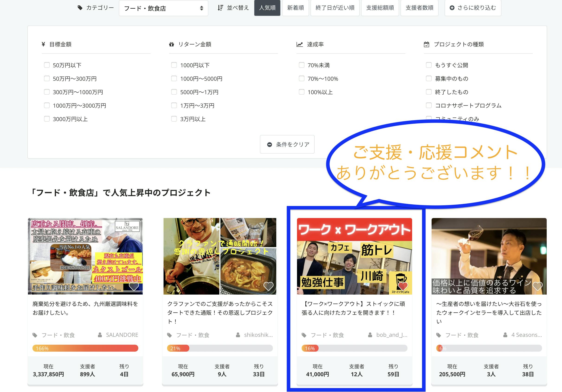562x392 pixels.
Task: Click the sort icon beside 並べ替え
Action: coord(220,8)
